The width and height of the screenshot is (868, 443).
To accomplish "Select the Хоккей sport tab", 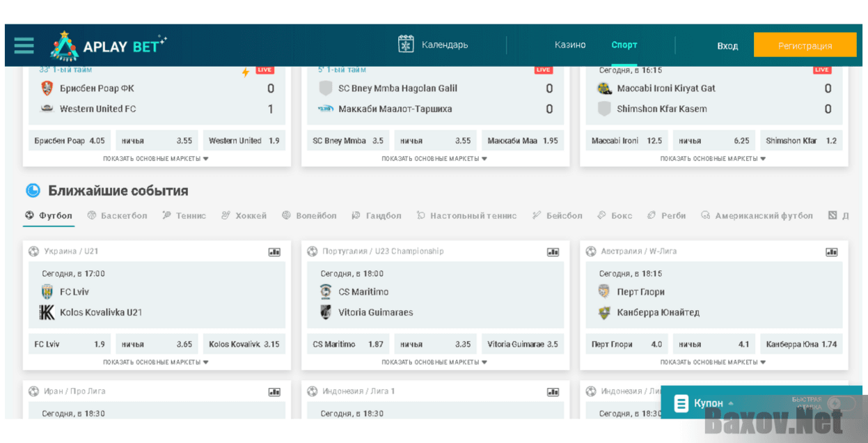I will pos(244,216).
